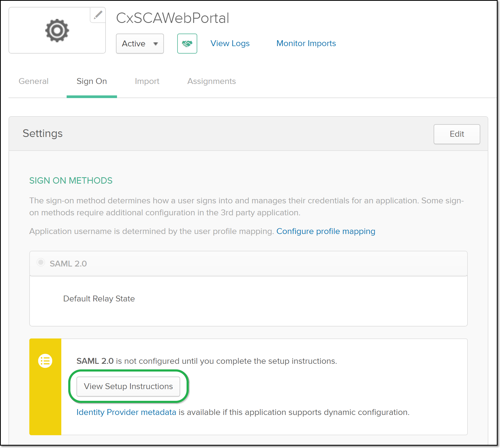Open the Configure profile mapping link
The image size is (500, 448).
pyautogui.click(x=326, y=231)
